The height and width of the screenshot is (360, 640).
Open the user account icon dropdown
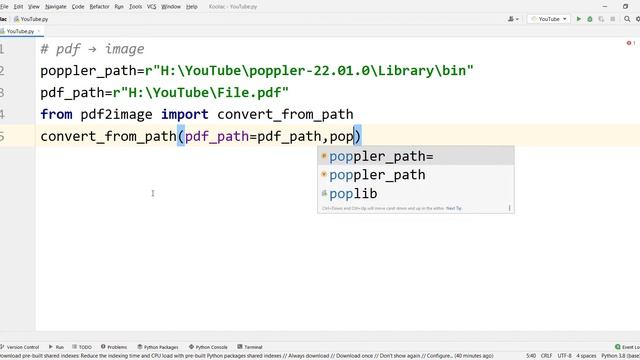(x=513, y=19)
